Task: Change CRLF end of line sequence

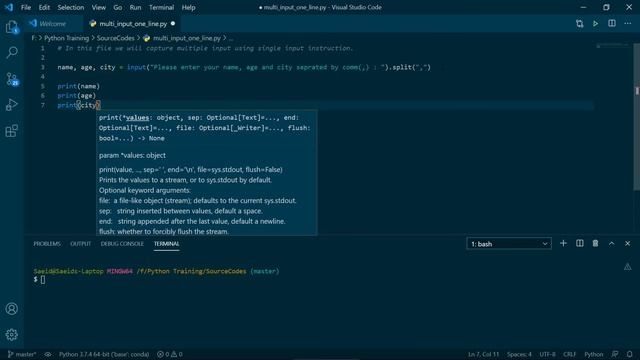Action: pyautogui.click(x=569, y=354)
